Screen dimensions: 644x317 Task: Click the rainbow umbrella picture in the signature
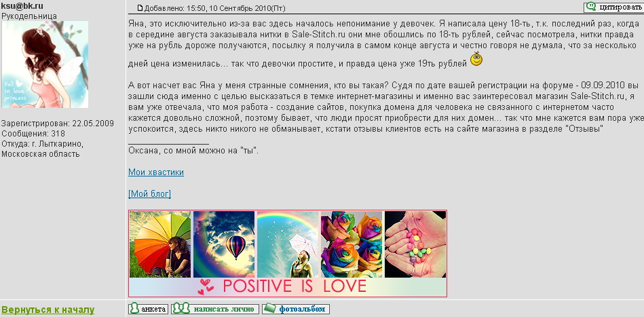[160, 244]
